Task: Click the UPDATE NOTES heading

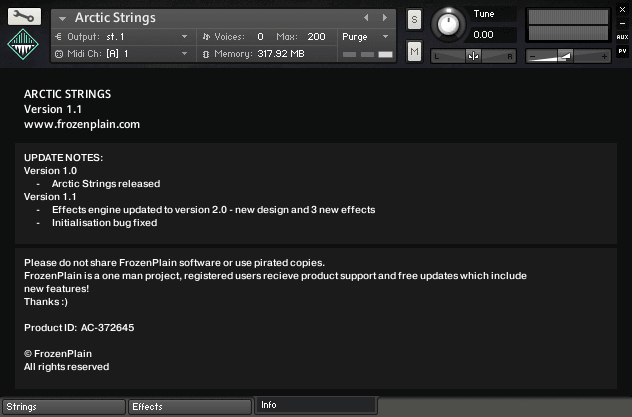Action: pos(63,158)
